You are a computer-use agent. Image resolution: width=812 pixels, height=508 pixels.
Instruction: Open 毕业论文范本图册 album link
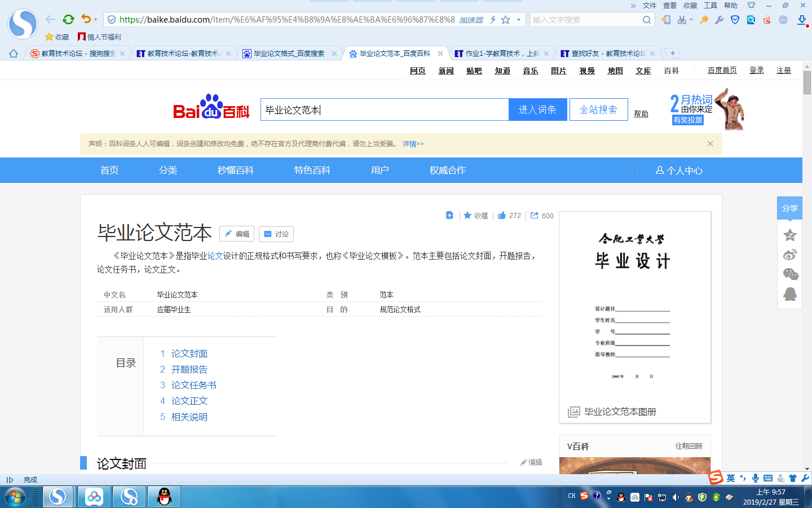[x=620, y=411]
